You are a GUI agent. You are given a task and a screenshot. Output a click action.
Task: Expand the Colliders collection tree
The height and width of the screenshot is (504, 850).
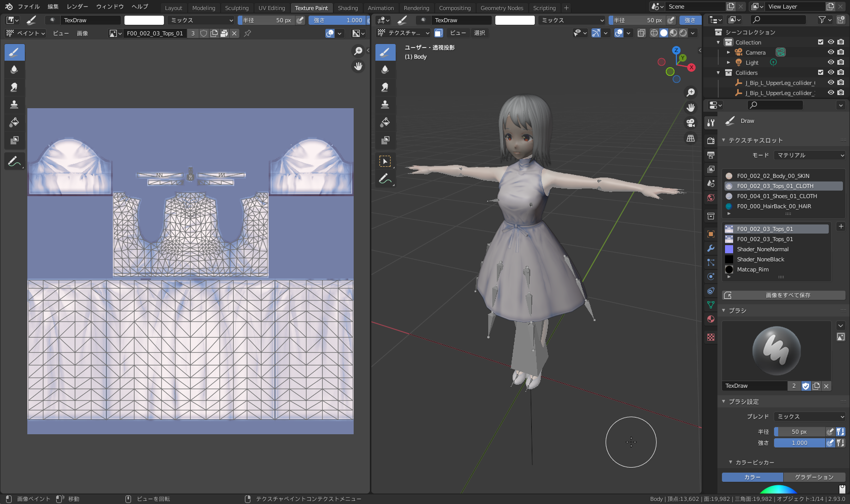[718, 72]
